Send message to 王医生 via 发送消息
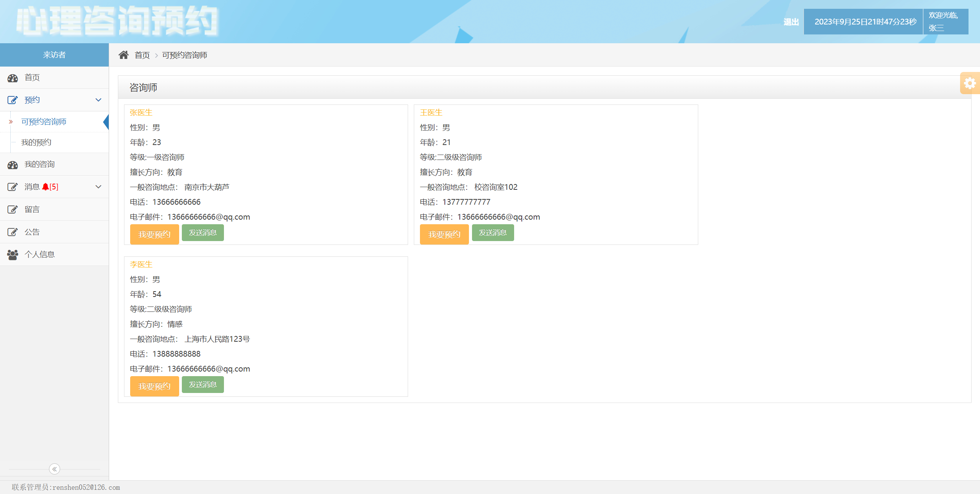The height and width of the screenshot is (494, 980). tap(493, 233)
